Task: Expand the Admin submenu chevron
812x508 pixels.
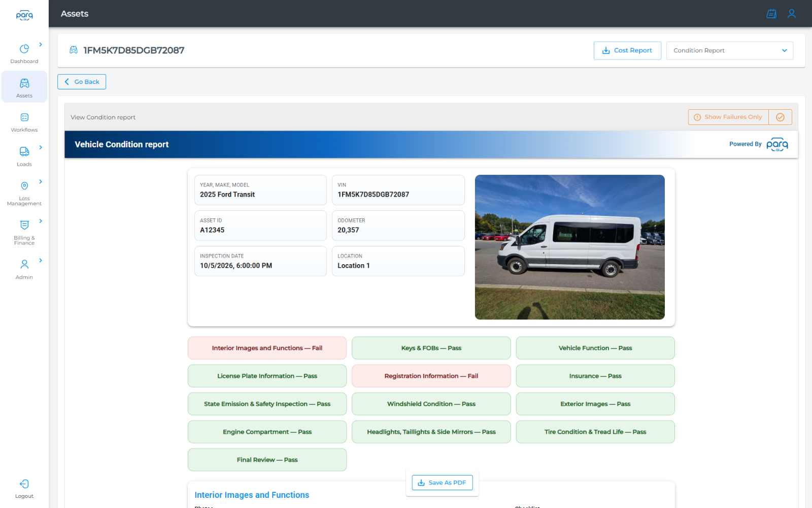Action: pos(41,260)
